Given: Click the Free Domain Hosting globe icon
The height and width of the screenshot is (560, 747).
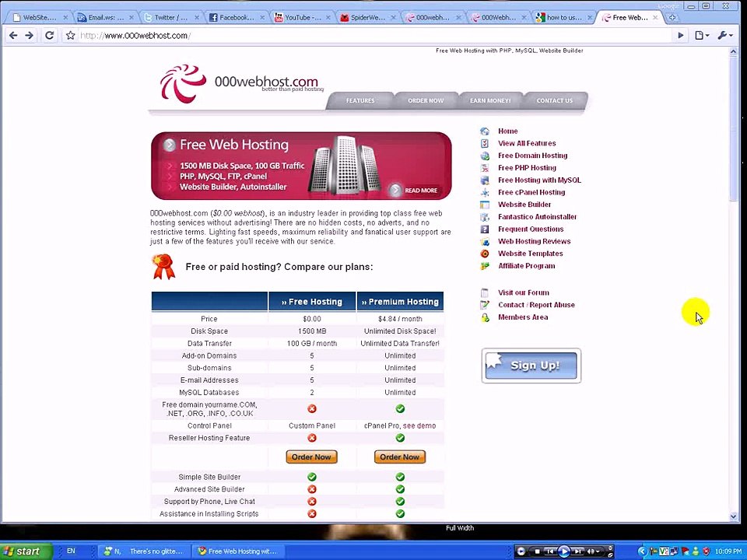Looking at the screenshot, I should pos(485,156).
